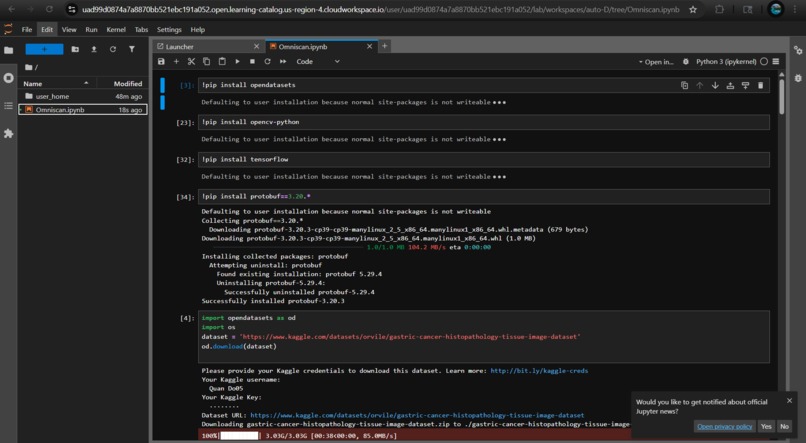The image size is (806, 443).
Task: Click the debugger bug icon in notebook toolbar
Action: click(686, 62)
